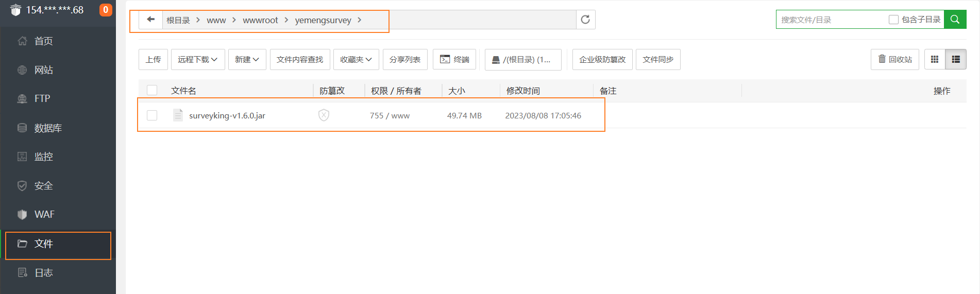The width and height of the screenshot is (980, 294).
Task: Open the surveyking-v1.6.0.jar file name
Action: tap(227, 115)
